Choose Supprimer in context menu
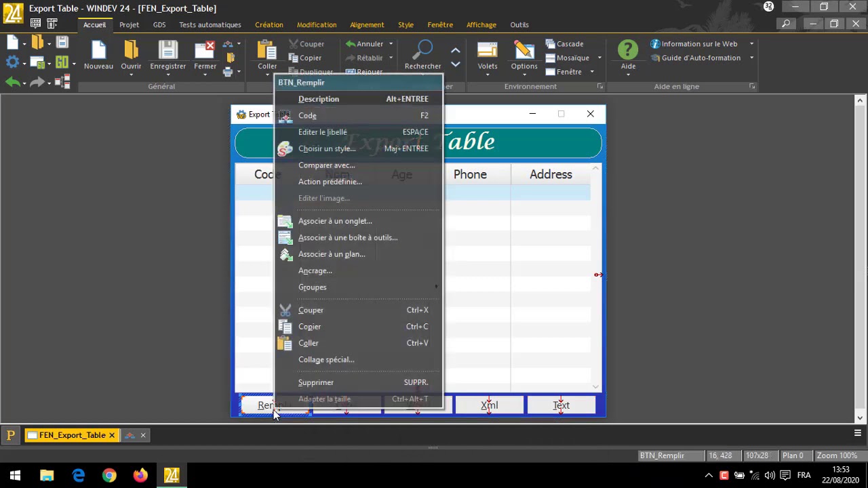Viewport: 868px width, 488px height. 358,382
